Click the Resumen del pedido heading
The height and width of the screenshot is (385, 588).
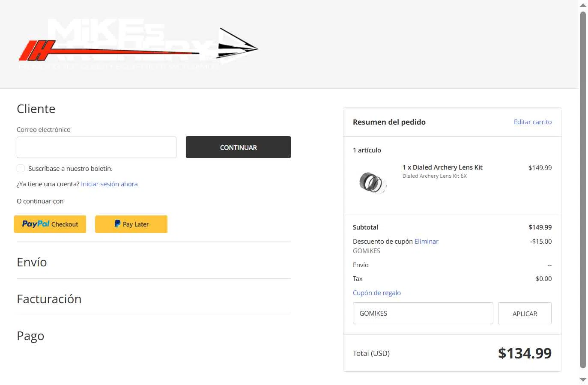click(x=389, y=122)
